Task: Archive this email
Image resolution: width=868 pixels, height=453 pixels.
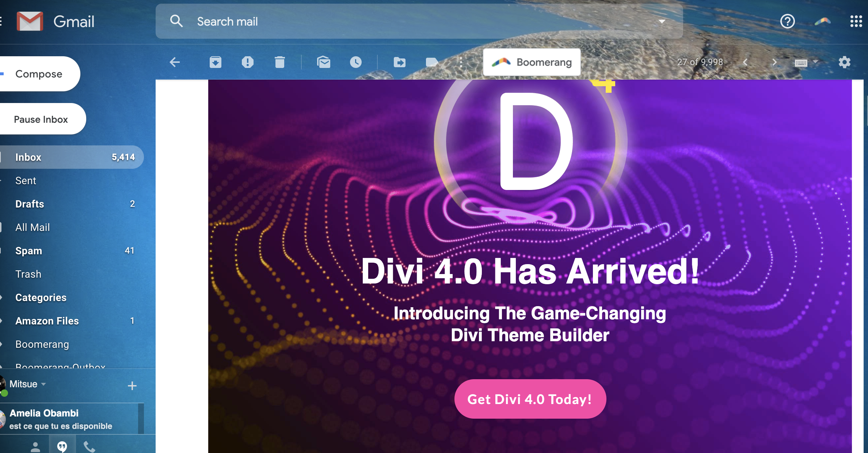Action: [216, 62]
